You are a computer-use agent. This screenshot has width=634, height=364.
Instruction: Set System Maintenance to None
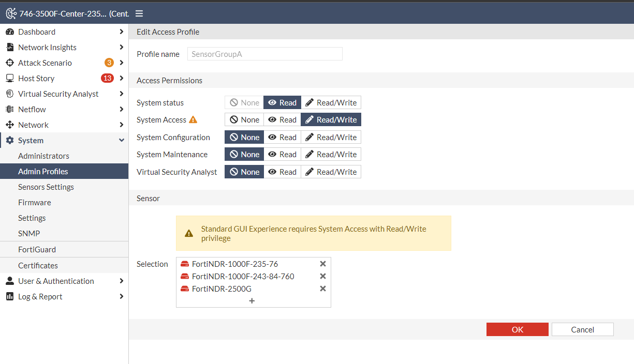coord(244,154)
